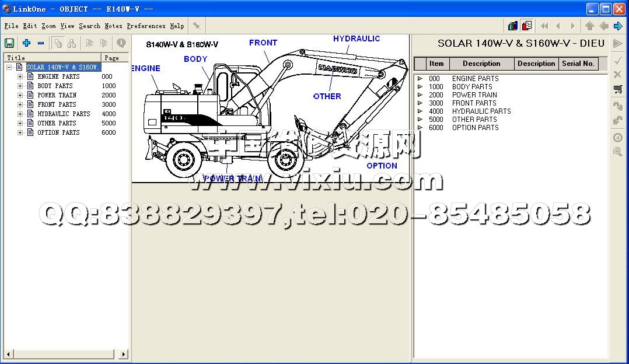Select BODY PARTS in the tree
The height and width of the screenshot is (364, 629).
(x=55, y=86)
